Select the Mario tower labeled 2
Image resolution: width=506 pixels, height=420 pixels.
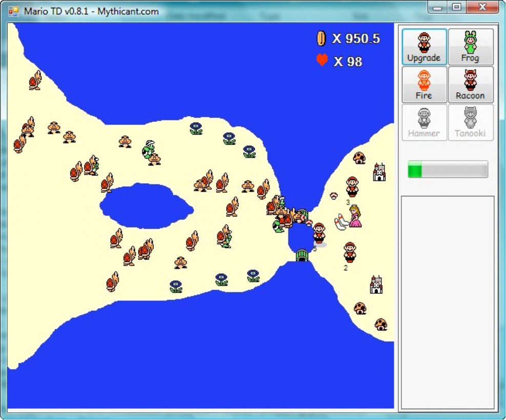pyautogui.click(x=350, y=252)
